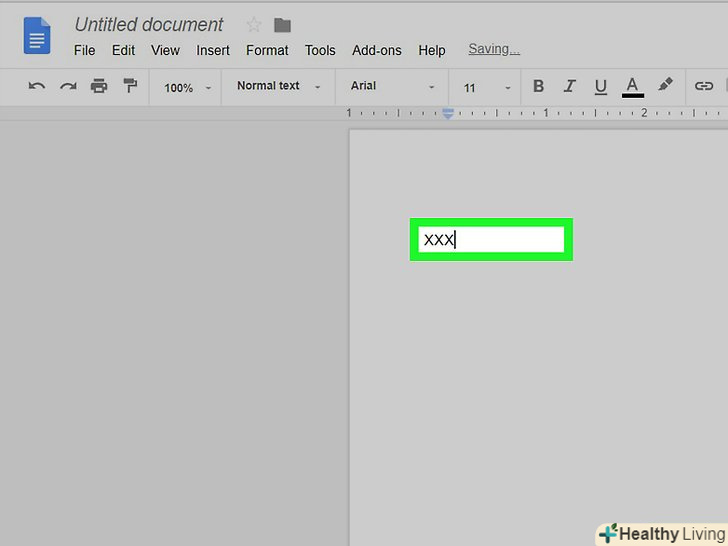Image resolution: width=728 pixels, height=546 pixels.
Task: Open the Help menu
Action: coord(432,50)
